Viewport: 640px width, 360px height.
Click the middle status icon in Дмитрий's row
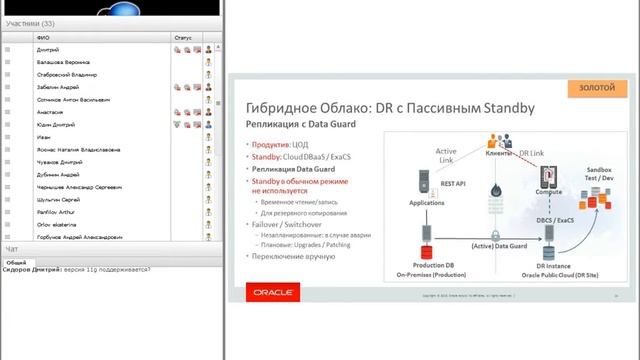(x=187, y=50)
